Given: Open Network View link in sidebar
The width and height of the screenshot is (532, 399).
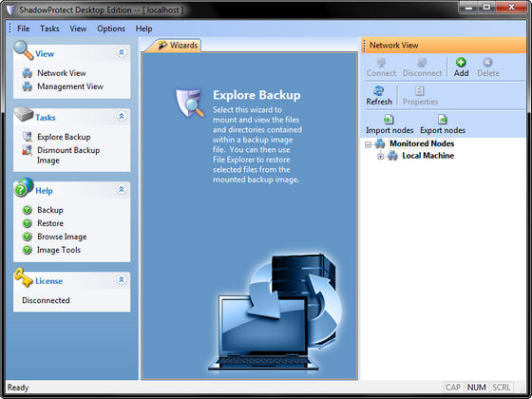Looking at the screenshot, I should 62,73.
